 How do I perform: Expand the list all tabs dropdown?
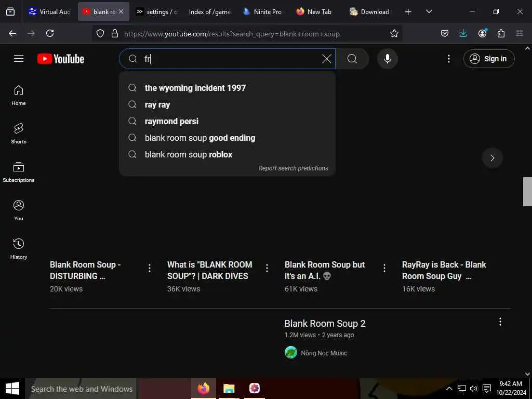[x=429, y=11]
